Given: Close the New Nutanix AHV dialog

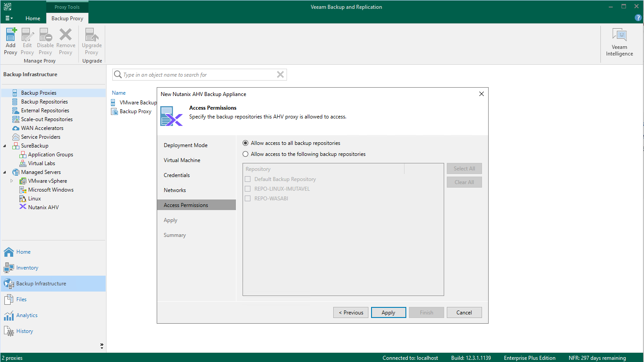Looking at the screenshot, I should point(482,94).
